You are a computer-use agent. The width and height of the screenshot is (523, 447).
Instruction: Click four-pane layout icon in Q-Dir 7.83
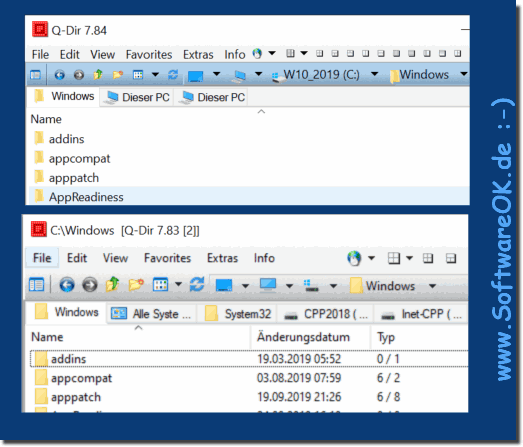tap(394, 258)
